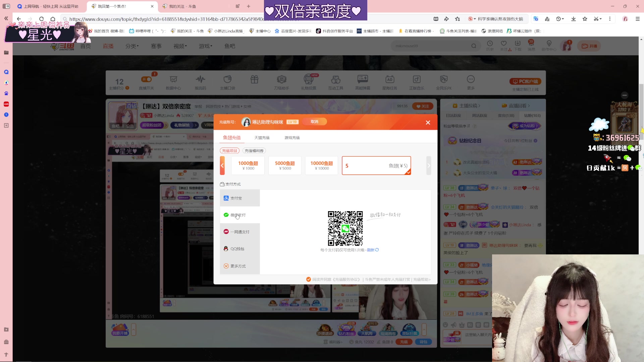The height and width of the screenshot is (362, 644).
Task: Choose the 10000鱼翅 package
Action: click(x=322, y=166)
